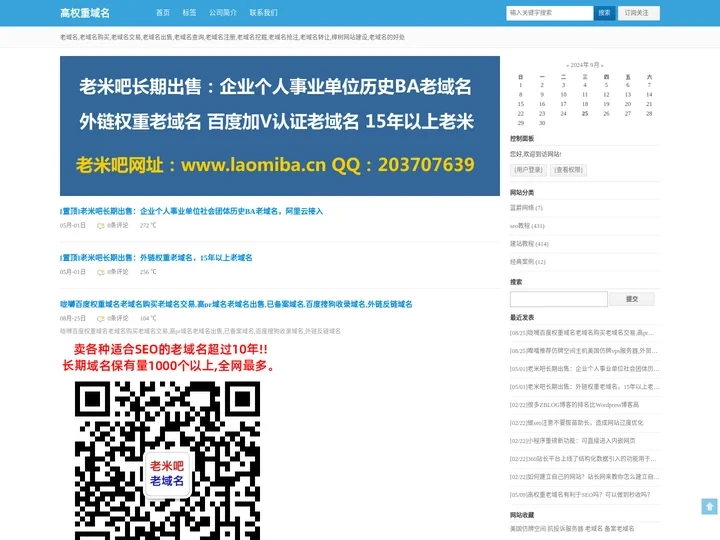Click comment icon beside 05月-01日 first post

pos(101,225)
